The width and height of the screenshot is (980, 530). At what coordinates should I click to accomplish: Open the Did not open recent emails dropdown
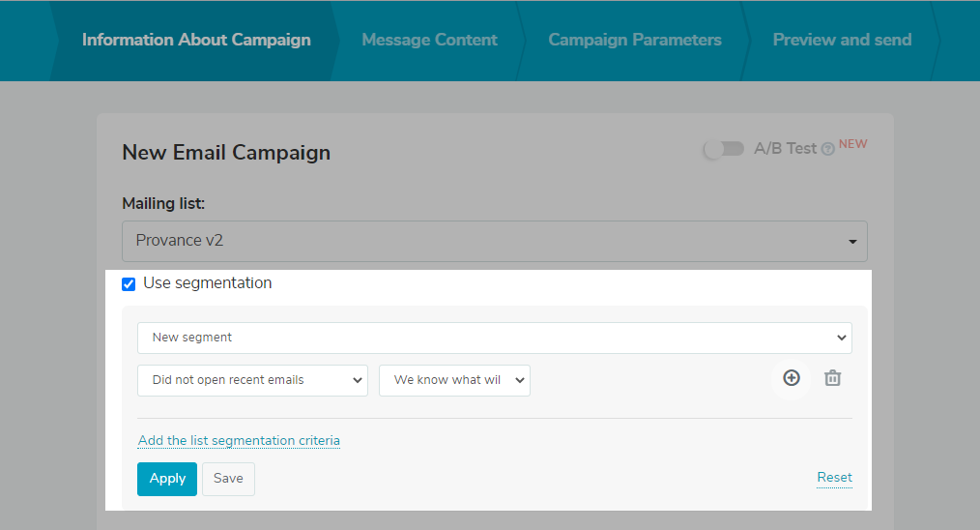click(x=252, y=380)
